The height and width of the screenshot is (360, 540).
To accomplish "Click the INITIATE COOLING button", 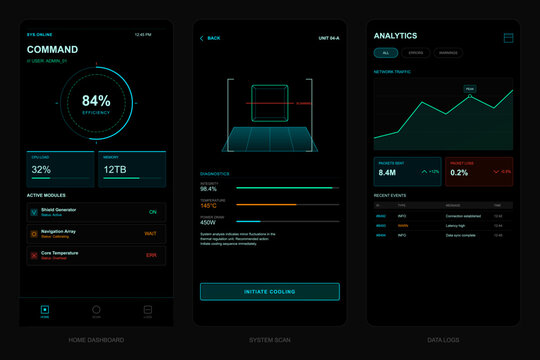I will [270, 292].
